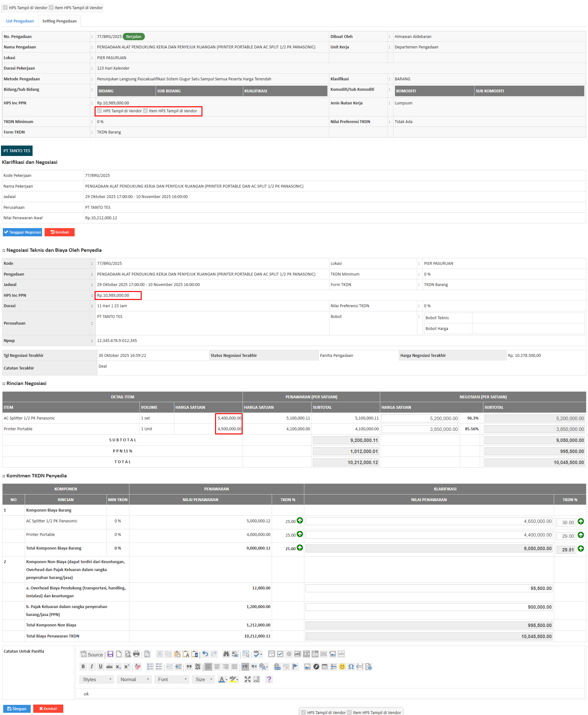This screenshot has height=715, width=588.
Task: Open the Font dropdown
Action: pos(172,679)
